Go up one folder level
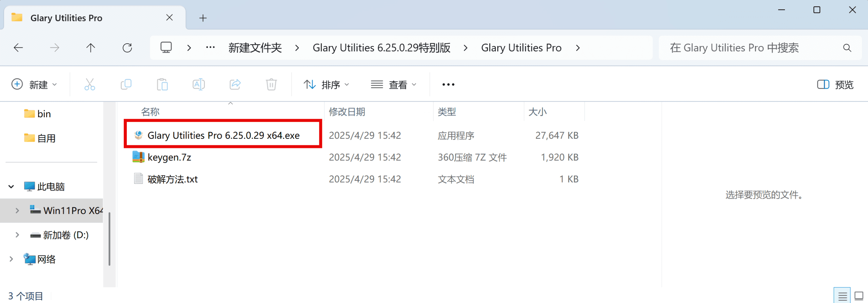Viewport: 868px width, 303px height. point(91,48)
